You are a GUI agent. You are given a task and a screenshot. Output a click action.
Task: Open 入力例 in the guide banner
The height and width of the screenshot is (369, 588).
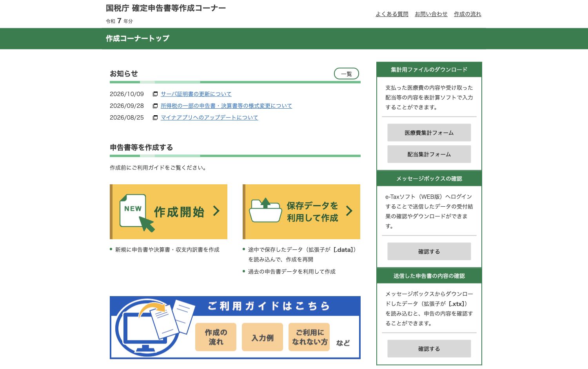[262, 337]
